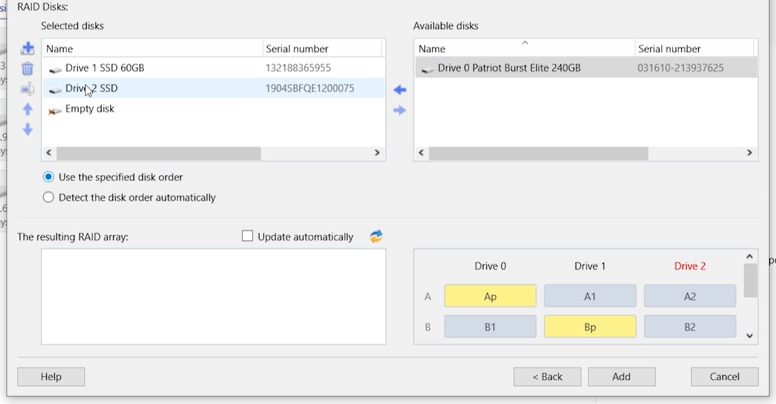Viewport: 776px width, 404px height.
Task: Click Selected disks scrollbar right arrow
Action: click(377, 152)
